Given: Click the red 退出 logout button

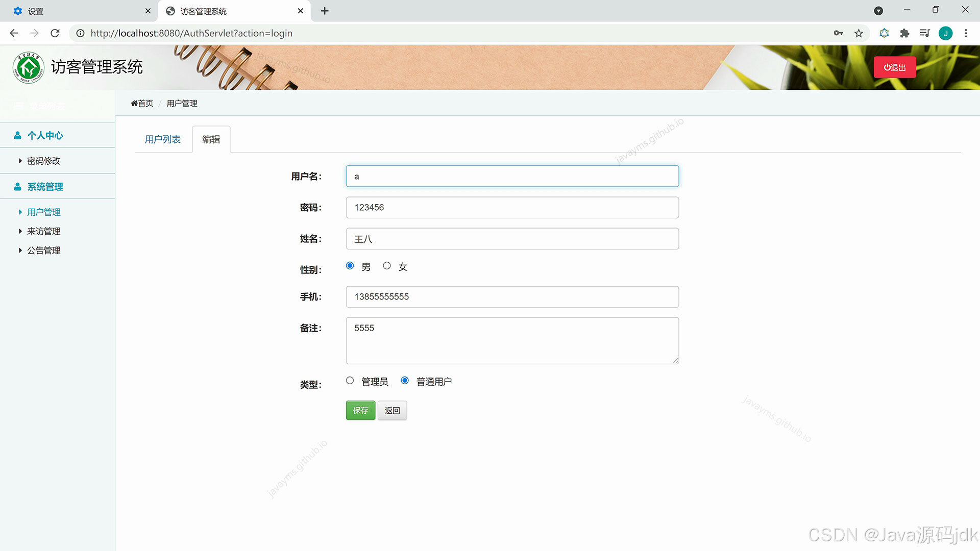Looking at the screenshot, I should tap(895, 67).
